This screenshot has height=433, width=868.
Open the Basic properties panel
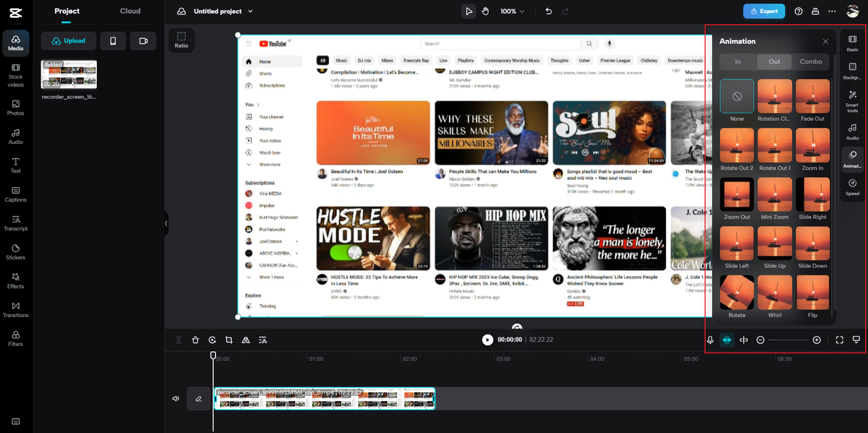[852, 43]
